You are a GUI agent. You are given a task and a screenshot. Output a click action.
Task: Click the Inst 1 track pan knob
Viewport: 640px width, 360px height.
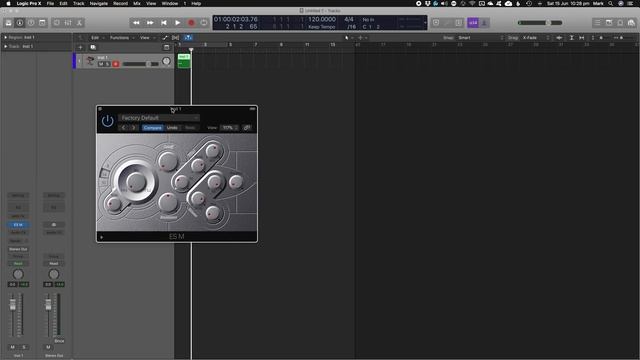[x=166, y=61]
